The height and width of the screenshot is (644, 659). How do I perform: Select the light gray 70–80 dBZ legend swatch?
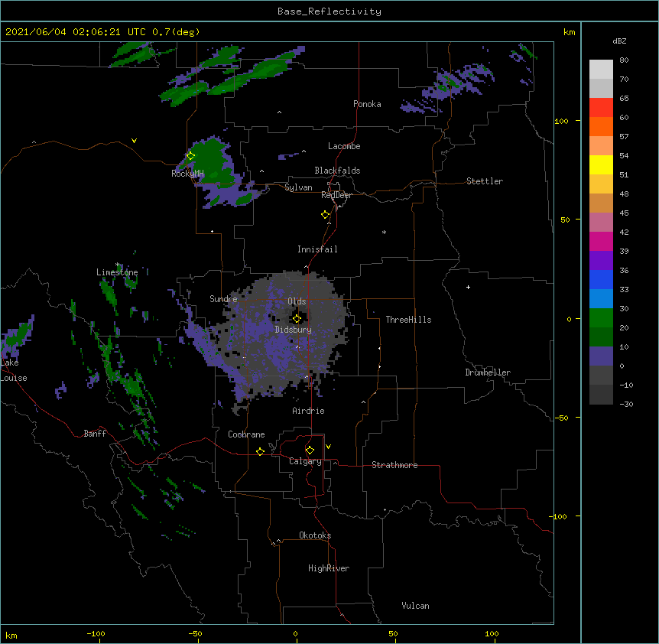[x=601, y=70]
